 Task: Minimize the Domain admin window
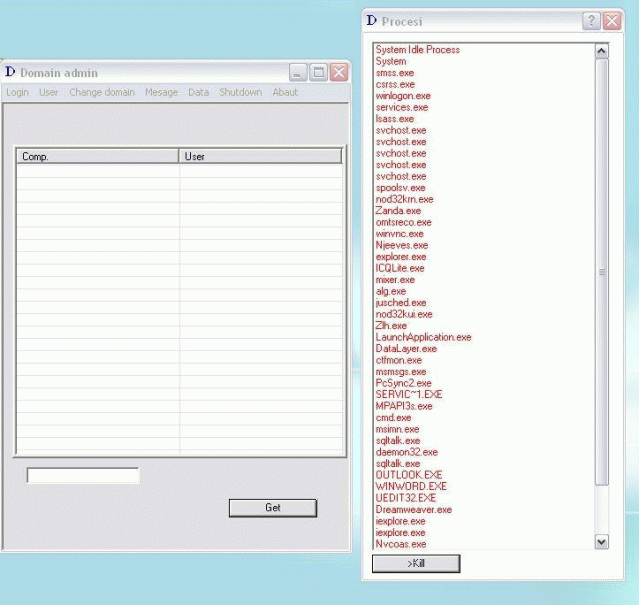coord(298,73)
